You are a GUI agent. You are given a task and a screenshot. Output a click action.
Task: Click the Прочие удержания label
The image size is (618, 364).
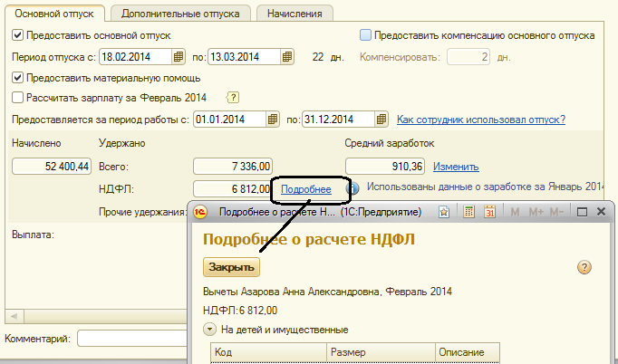tap(142, 212)
